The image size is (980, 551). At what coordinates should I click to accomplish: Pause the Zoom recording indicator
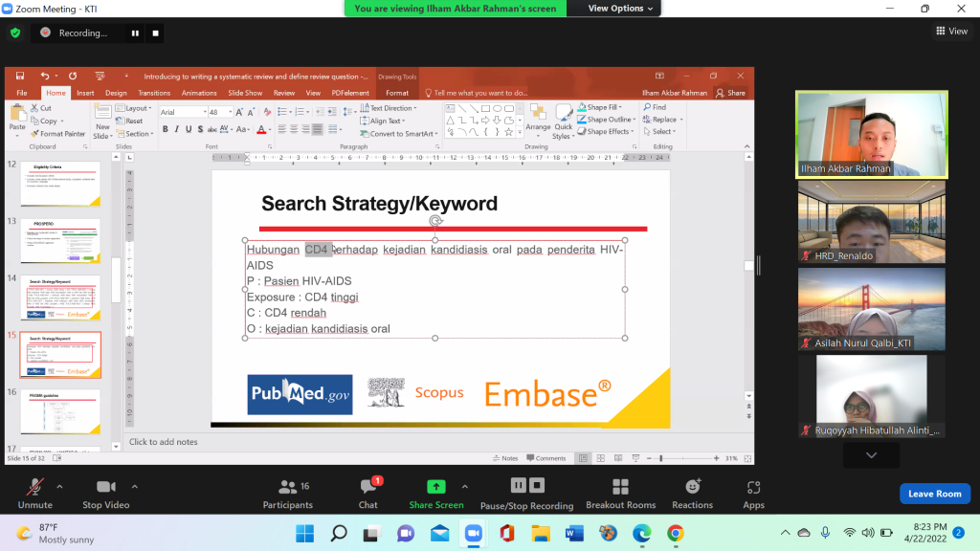135,33
